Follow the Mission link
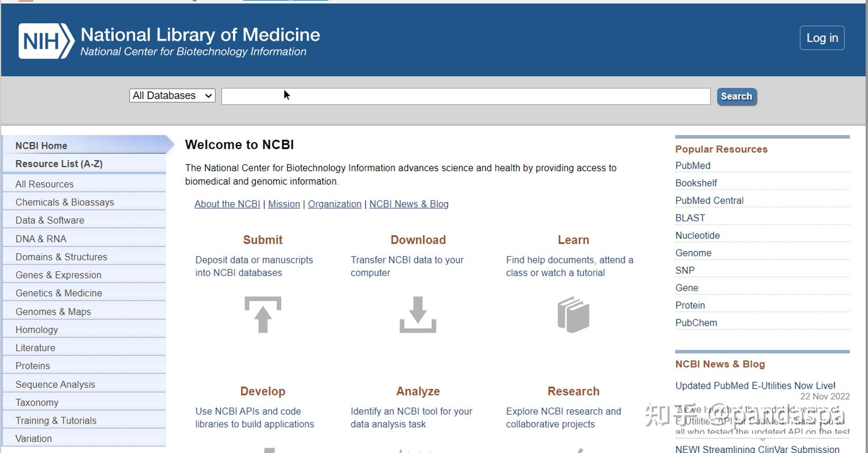Screen dimensions: 868x453 (284, 204)
